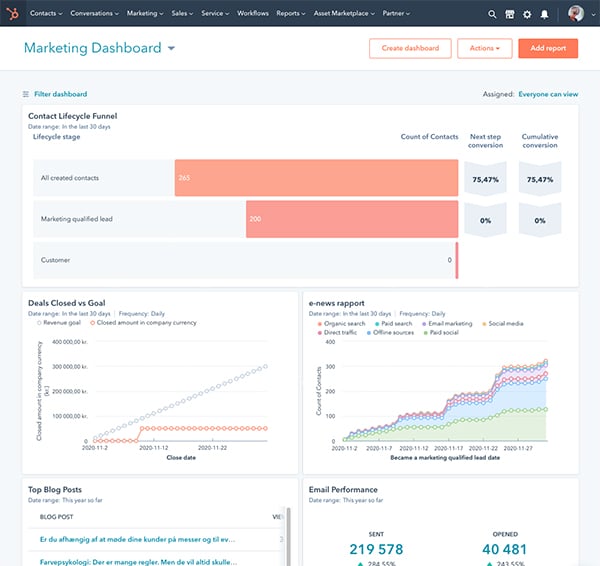600x566 pixels.
Task: Toggle the Revenue goal legend series
Action: click(x=59, y=323)
